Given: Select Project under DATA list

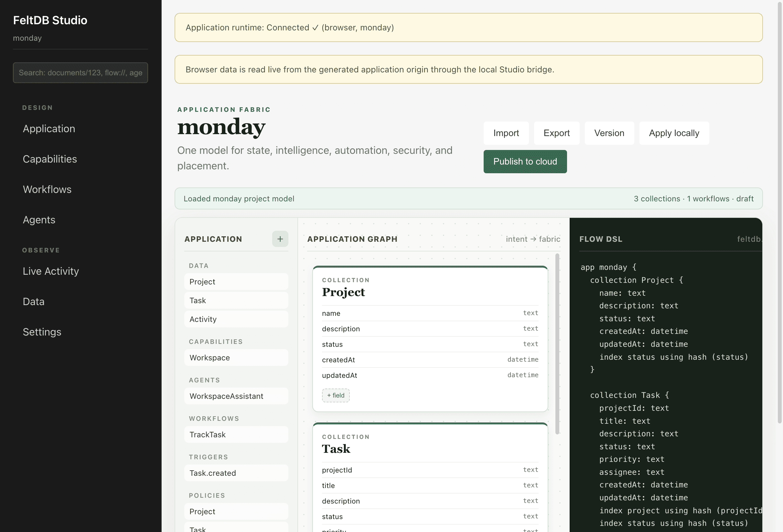Looking at the screenshot, I should click(236, 282).
